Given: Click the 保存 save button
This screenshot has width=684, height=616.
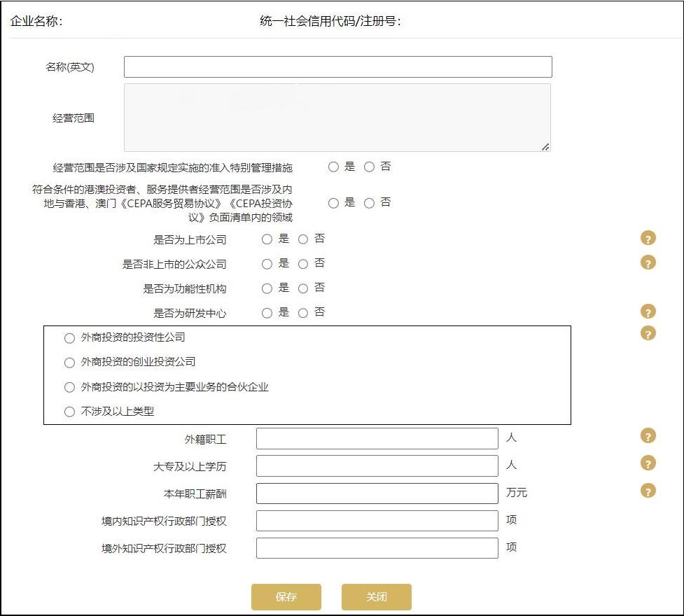Looking at the screenshot, I should pyautogui.click(x=286, y=596).
